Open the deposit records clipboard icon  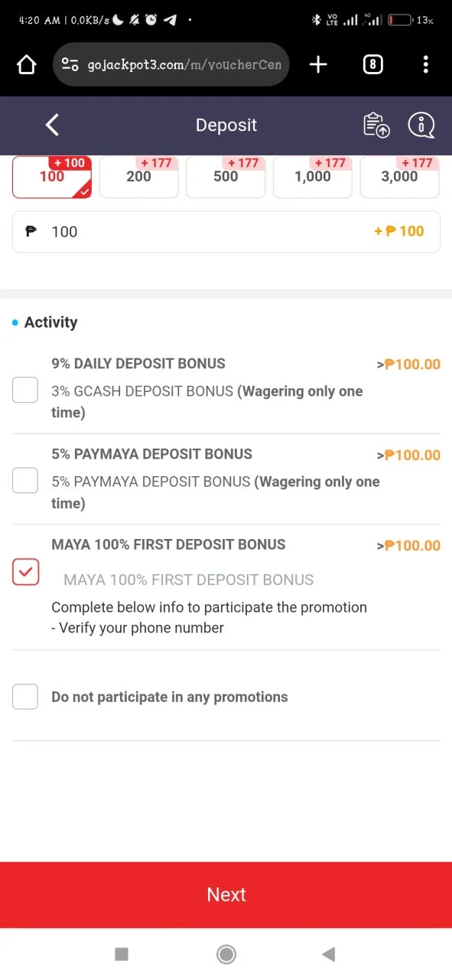(376, 126)
